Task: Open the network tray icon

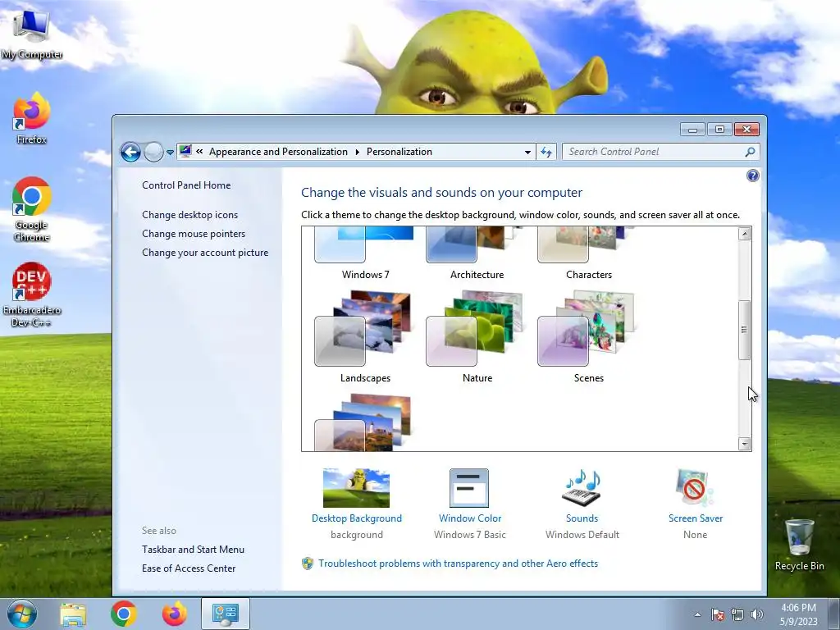Action: (737, 614)
